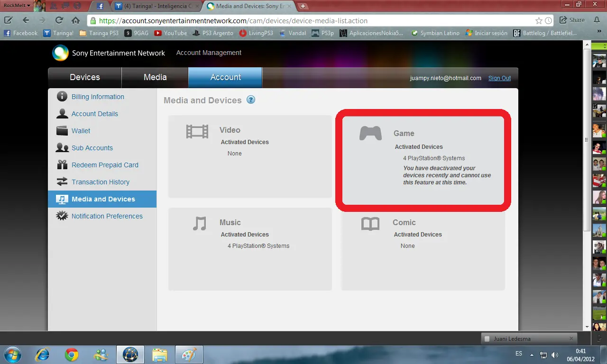Screen dimensions: 607x364
Task: Reload the page with the browser refresh icon
Action: 59,20
